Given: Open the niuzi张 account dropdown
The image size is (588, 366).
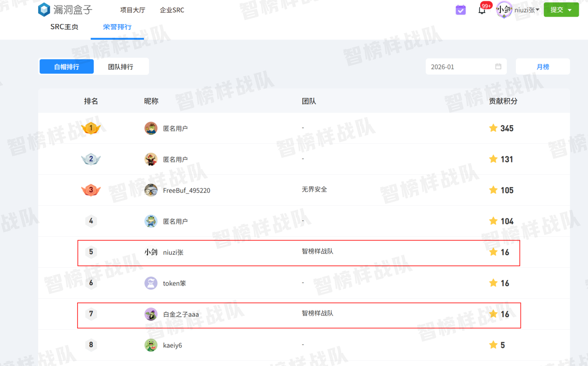Looking at the screenshot, I should (527, 10).
